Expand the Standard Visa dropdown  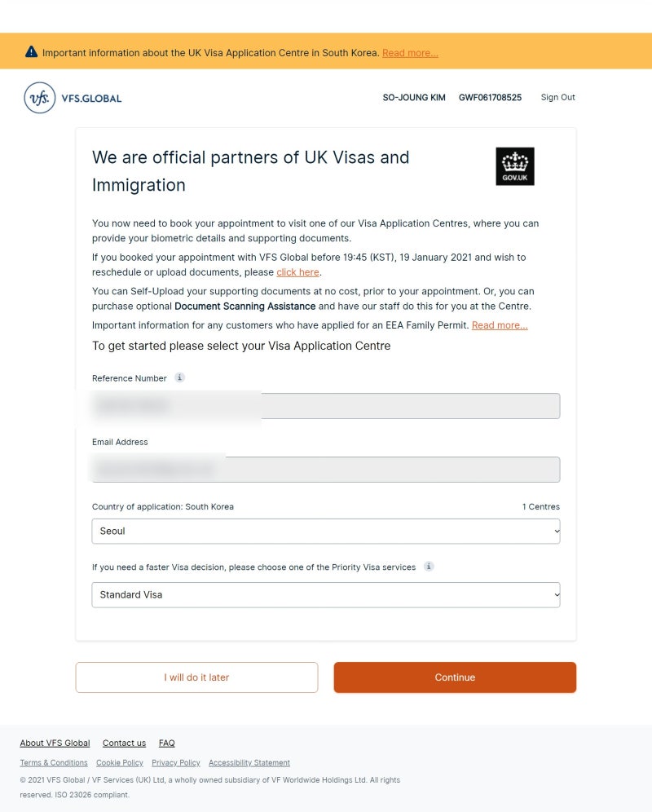[x=325, y=594]
